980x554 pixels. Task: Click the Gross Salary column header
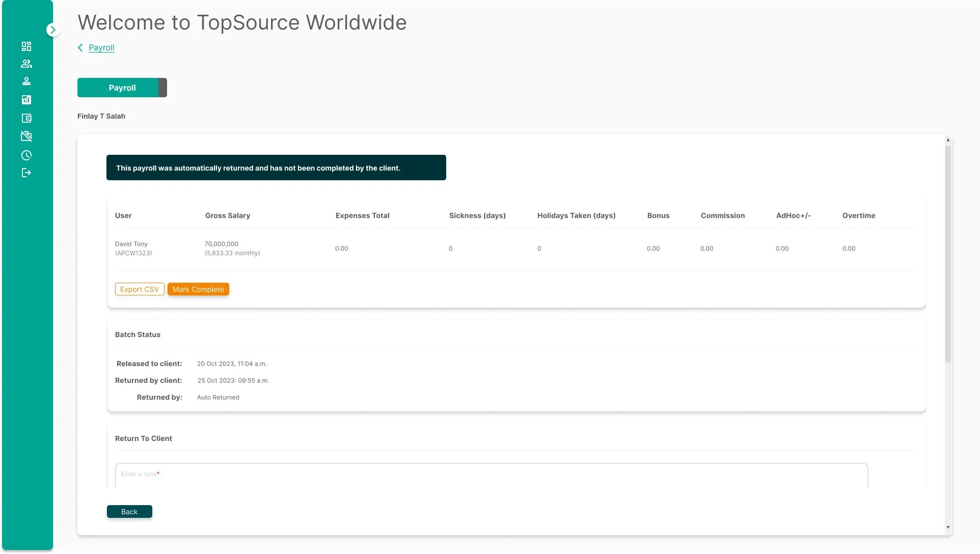[x=227, y=215]
